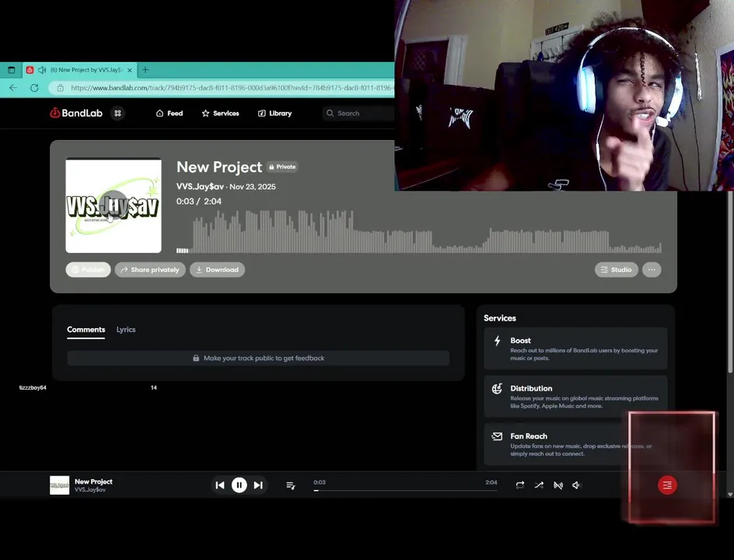Pause playback
Viewport: 734px width, 560px height.
point(239,485)
